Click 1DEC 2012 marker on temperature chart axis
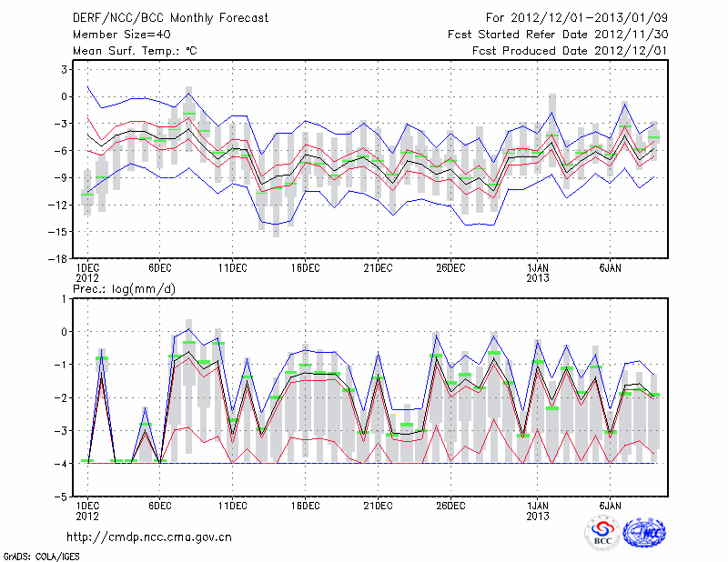The image size is (728, 562). click(87, 273)
